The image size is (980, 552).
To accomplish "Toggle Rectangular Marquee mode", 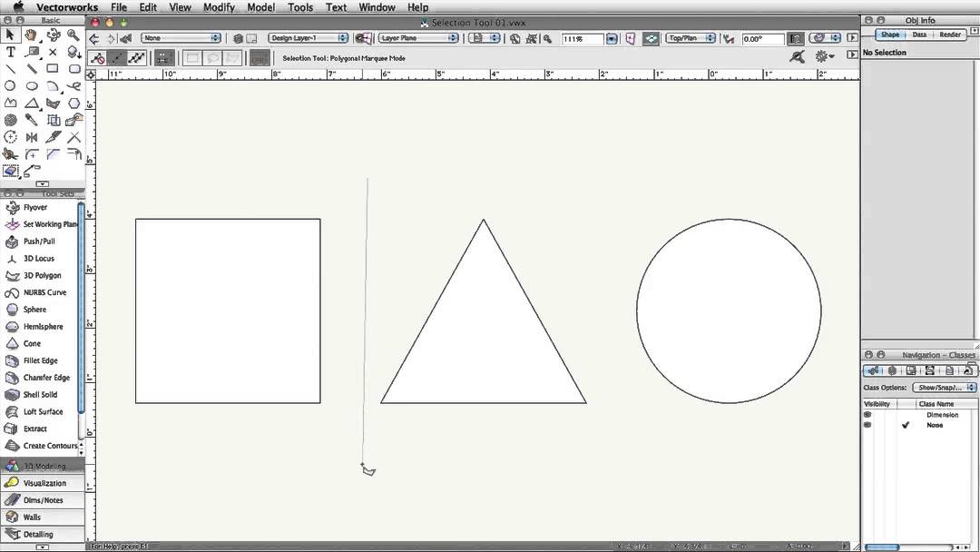I will (192, 58).
